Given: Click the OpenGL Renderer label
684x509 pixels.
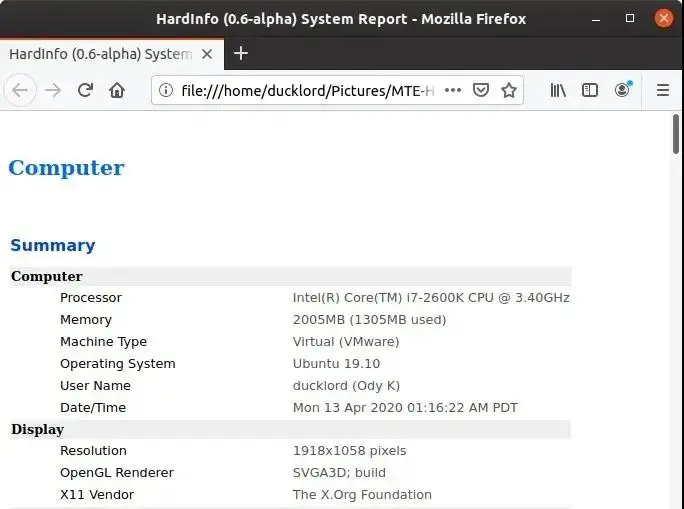Looking at the screenshot, I should point(117,472).
